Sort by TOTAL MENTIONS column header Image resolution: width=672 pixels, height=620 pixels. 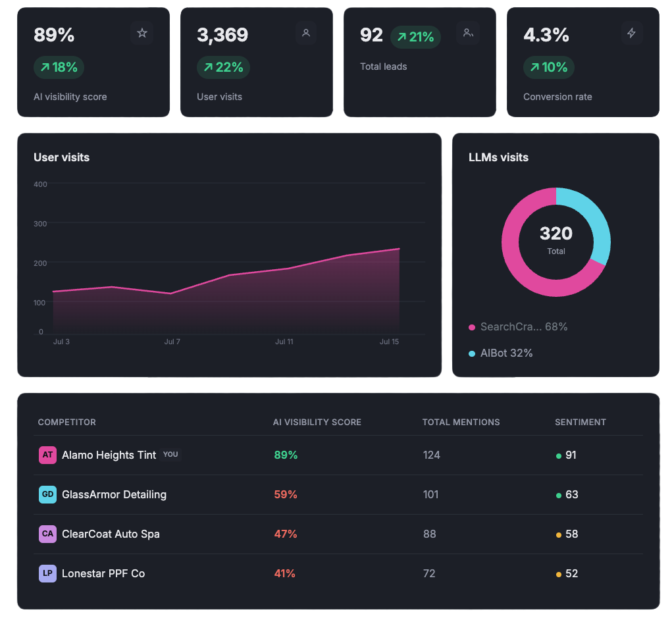(x=461, y=422)
